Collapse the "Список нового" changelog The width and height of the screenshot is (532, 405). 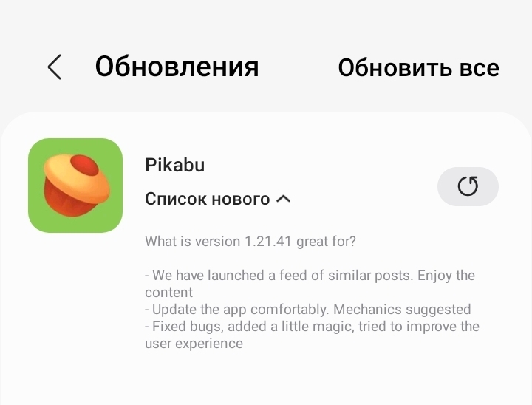point(217,199)
